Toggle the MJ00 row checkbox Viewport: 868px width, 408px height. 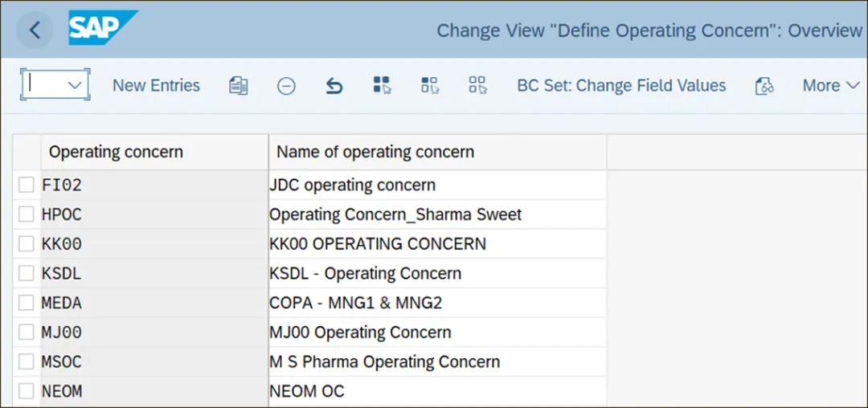pyautogui.click(x=27, y=333)
